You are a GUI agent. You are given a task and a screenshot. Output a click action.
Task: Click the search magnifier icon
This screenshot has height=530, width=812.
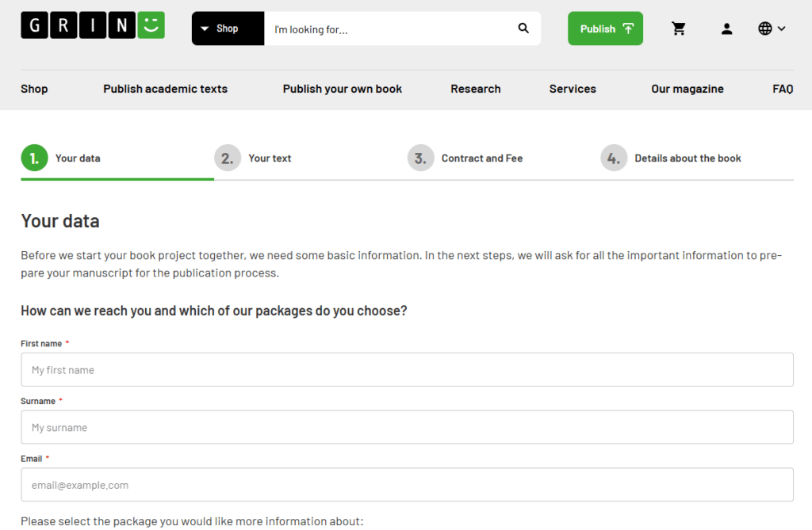point(523,29)
